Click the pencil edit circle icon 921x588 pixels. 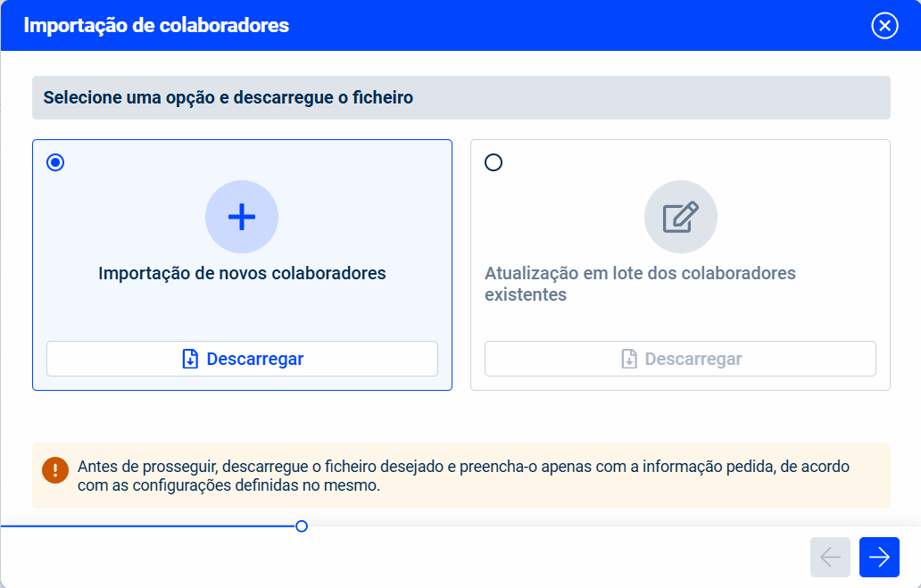680,217
